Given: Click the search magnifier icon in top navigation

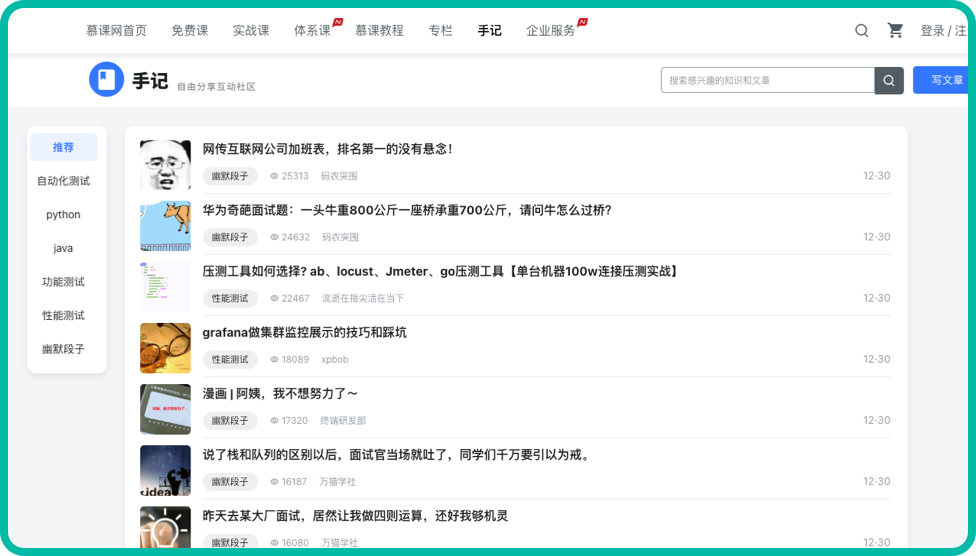Looking at the screenshot, I should tap(861, 31).
